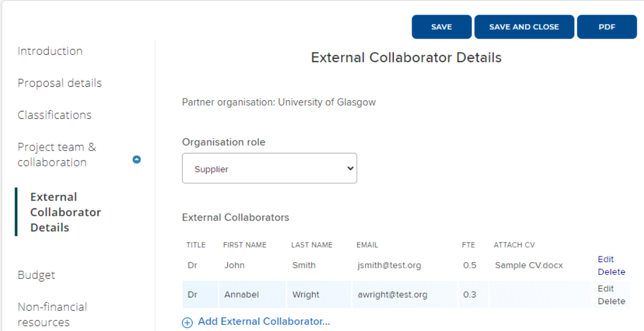This screenshot has height=331, width=644.
Task: Navigate to Non-financial resources
Action: pos(52,314)
